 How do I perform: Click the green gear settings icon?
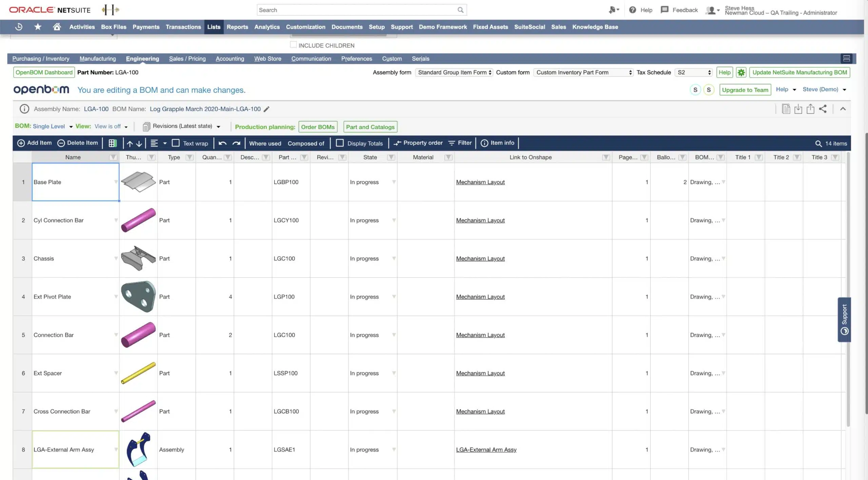(x=741, y=72)
